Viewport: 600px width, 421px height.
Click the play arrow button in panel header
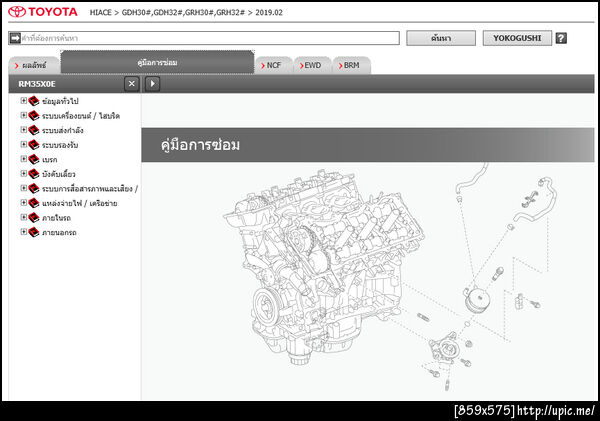tap(152, 84)
